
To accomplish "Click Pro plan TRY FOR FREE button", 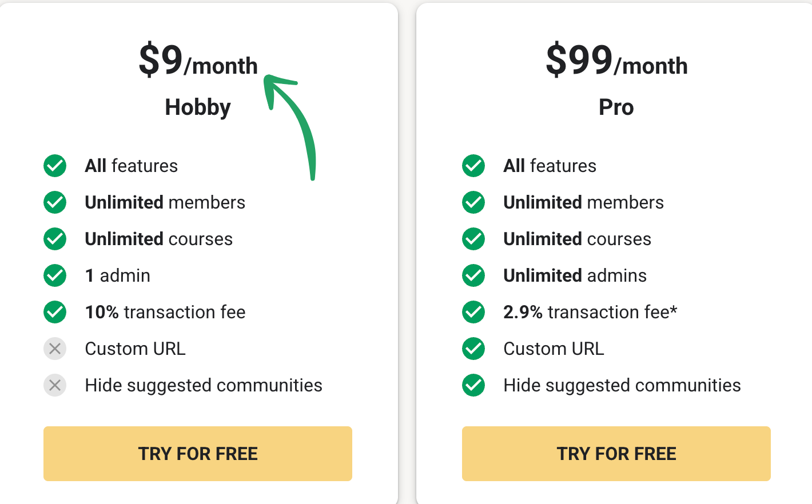I will tap(616, 453).
